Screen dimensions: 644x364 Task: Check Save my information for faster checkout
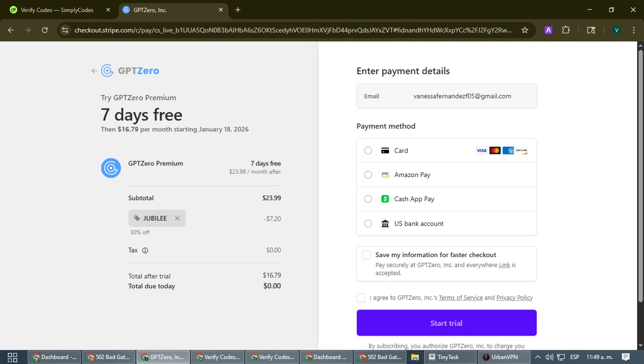click(x=366, y=255)
